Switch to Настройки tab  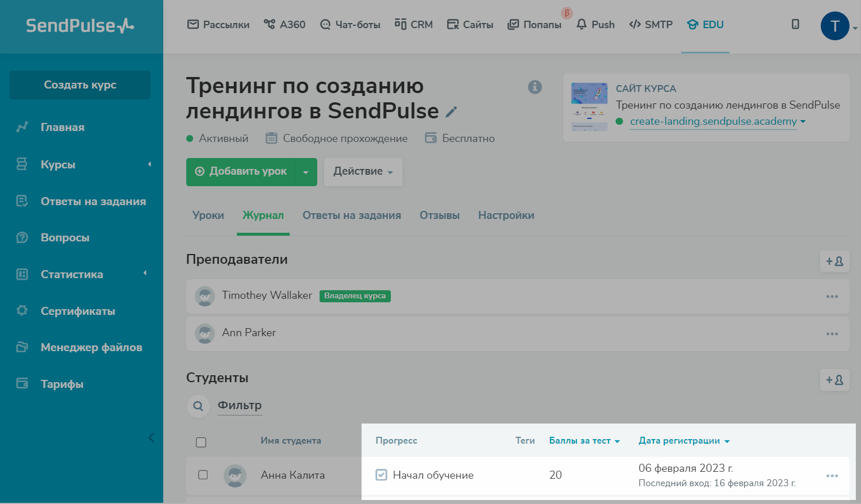(506, 216)
